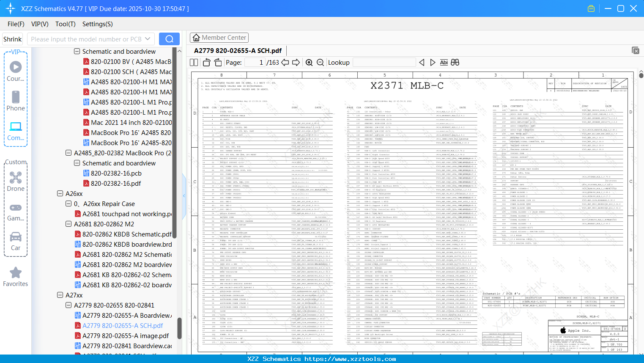Click the Lookup text input field
644x363 pixels.
tap(384, 62)
